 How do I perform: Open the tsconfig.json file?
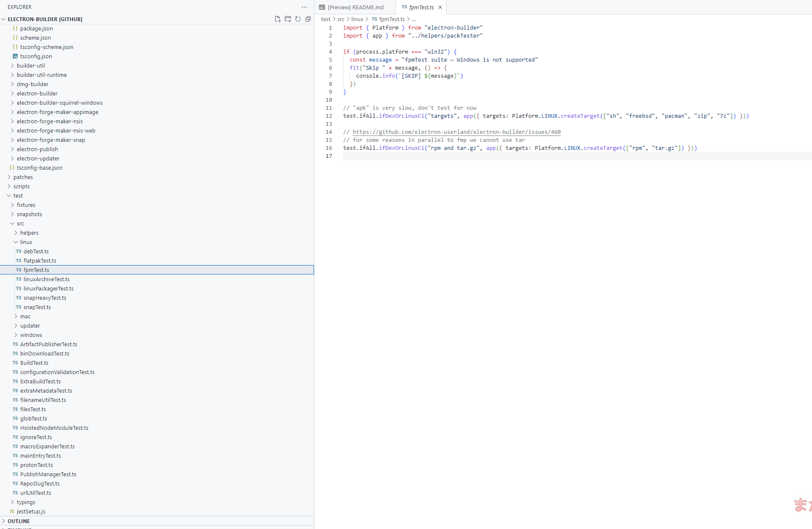[36, 56]
